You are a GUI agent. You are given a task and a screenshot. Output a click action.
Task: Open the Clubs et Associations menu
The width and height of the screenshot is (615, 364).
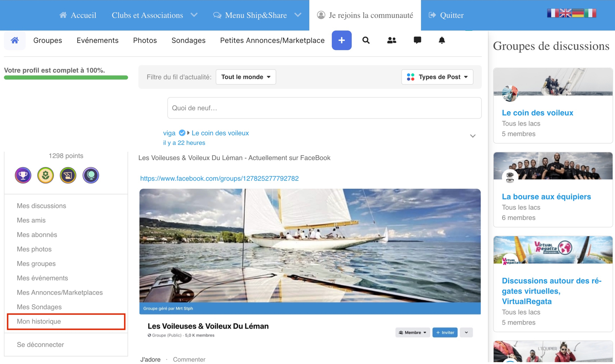154,15
